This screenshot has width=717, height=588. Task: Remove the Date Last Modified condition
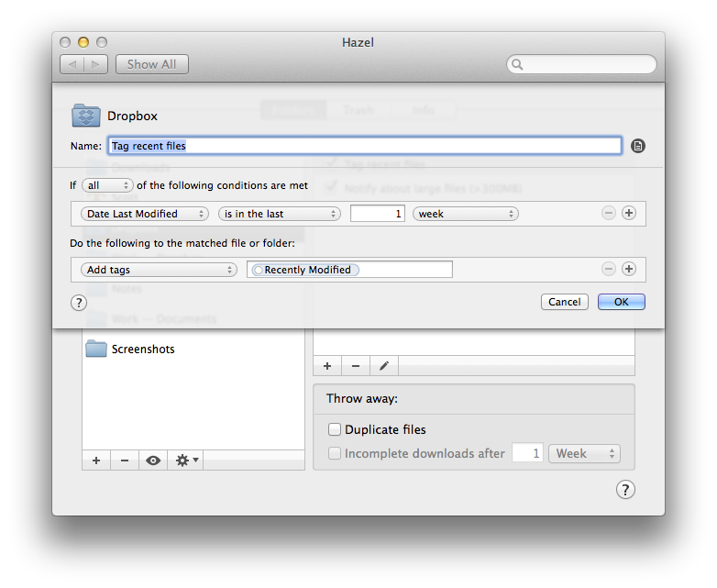608,213
